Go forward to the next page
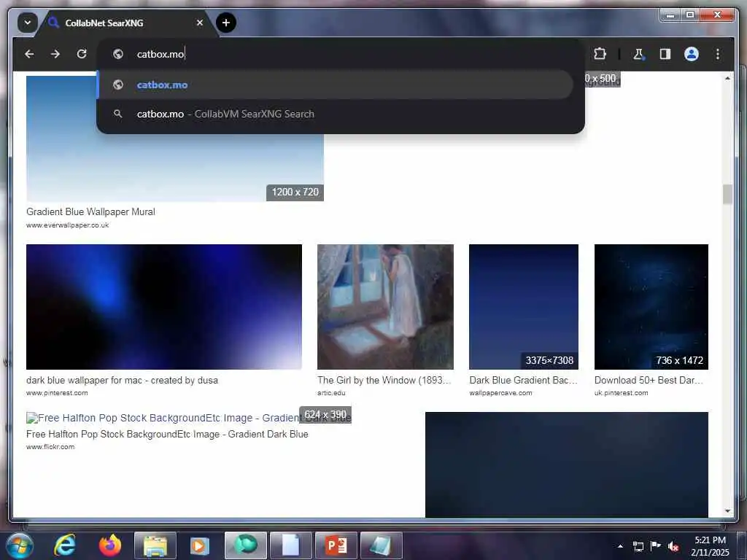This screenshot has width=747, height=560. point(55,54)
